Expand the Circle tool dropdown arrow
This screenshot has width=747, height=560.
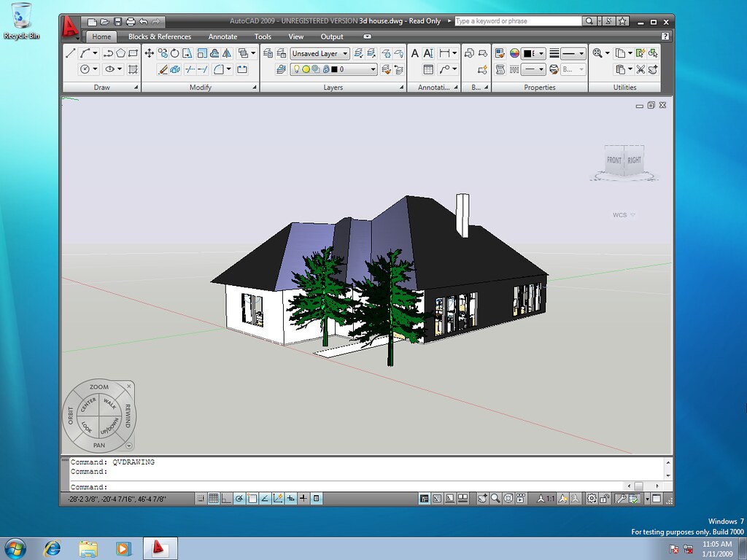pyautogui.click(x=96, y=69)
